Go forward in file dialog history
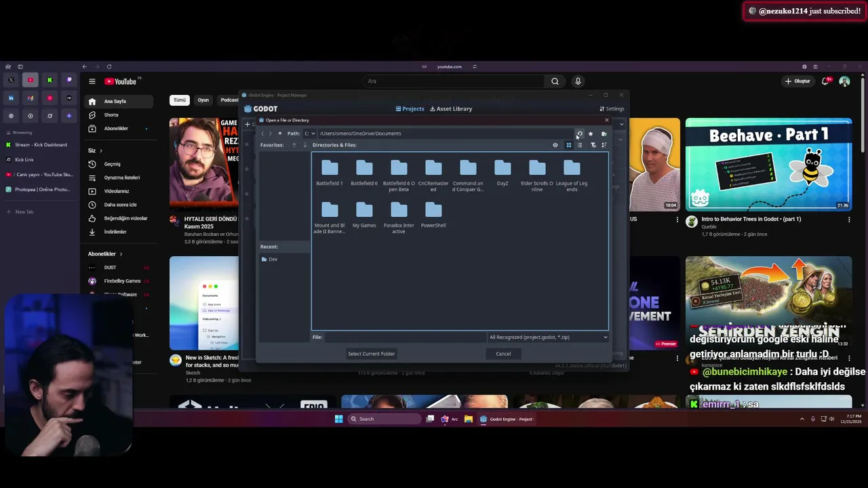868x488 pixels. (271, 134)
